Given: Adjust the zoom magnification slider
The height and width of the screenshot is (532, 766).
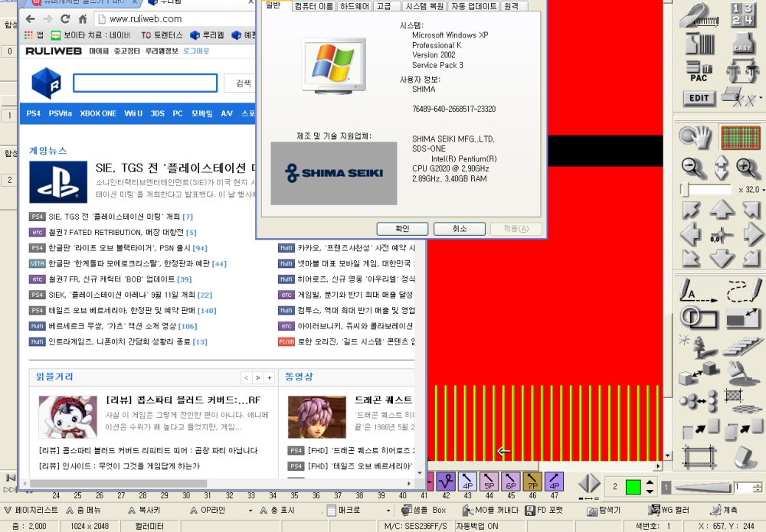Looking at the screenshot, I should [706, 189].
